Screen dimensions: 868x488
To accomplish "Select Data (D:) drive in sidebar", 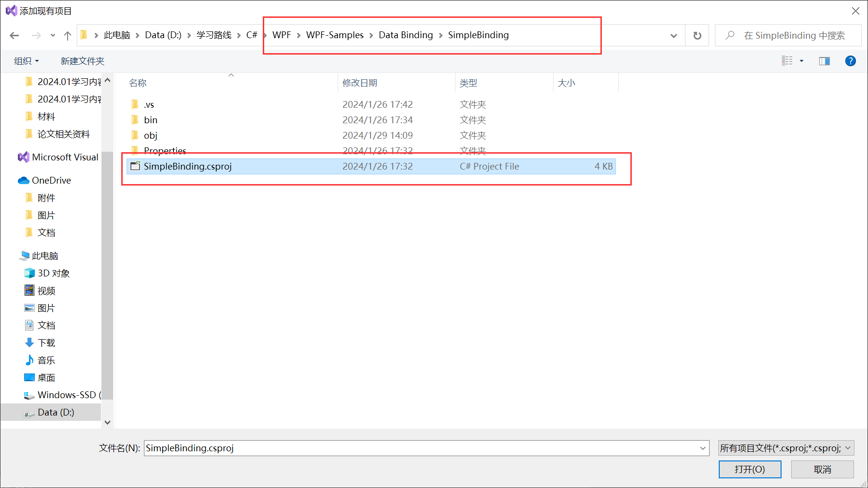I will point(51,412).
